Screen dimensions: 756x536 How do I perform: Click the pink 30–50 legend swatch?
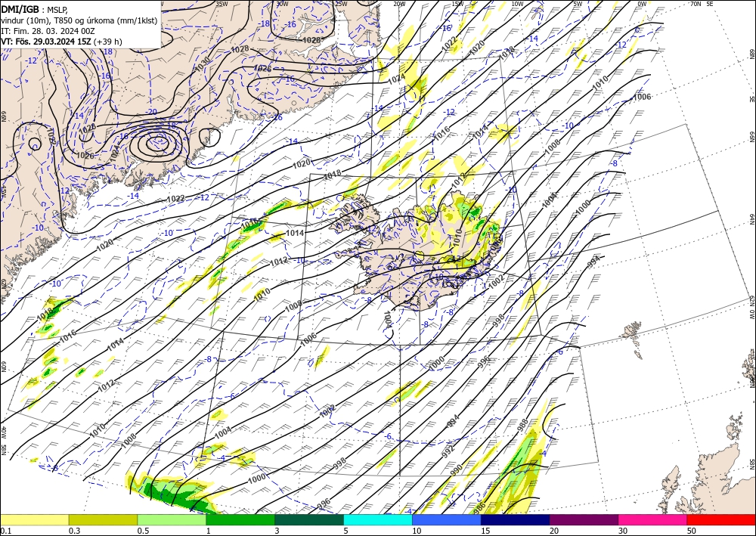click(653, 519)
